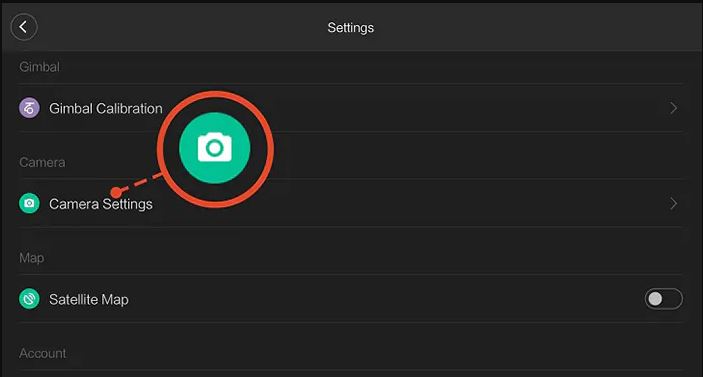Click the Account section header
The width and height of the screenshot is (703, 377).
point(43,353)
